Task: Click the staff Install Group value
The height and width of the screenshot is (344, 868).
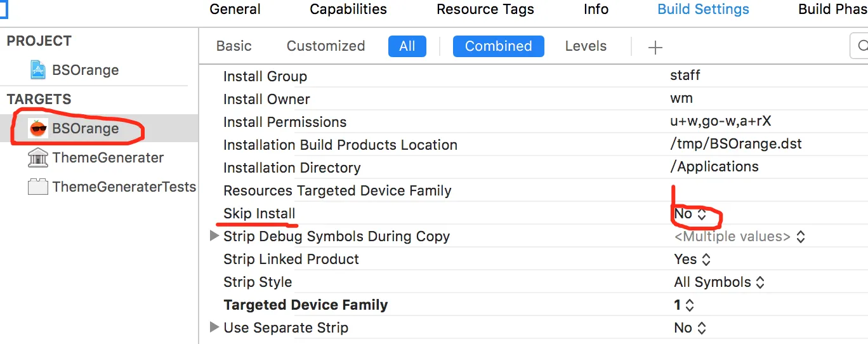Action: pyautogui.click(x=685, y=76)
